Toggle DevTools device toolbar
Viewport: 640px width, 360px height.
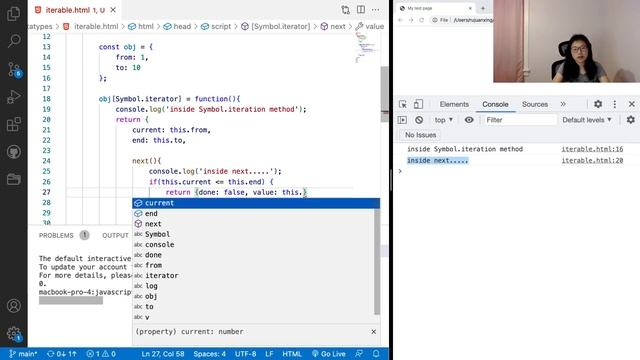418,104
